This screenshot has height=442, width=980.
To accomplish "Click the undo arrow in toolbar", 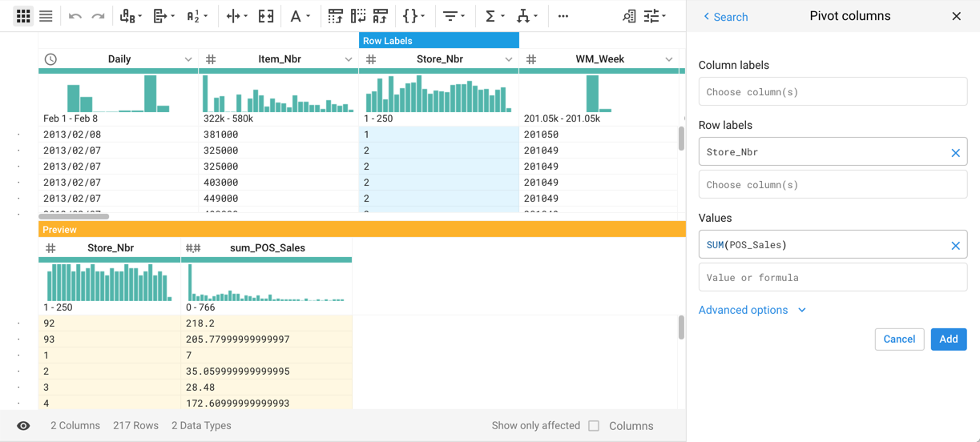I will (x=75, y=16).
